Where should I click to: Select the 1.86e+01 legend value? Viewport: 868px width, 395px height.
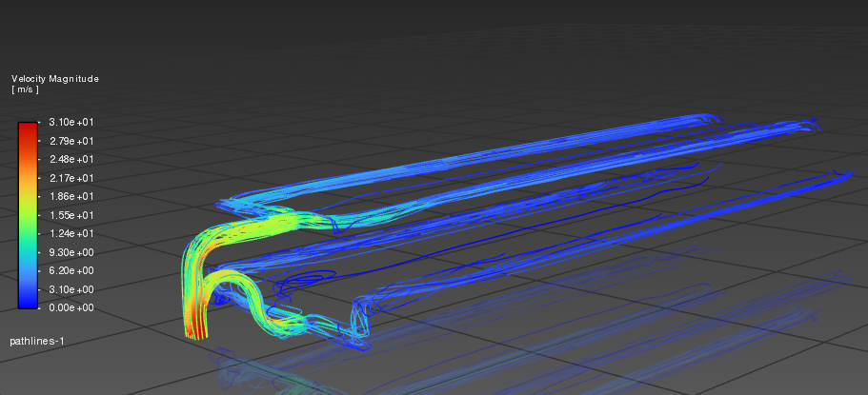click(x=71, y=196)
